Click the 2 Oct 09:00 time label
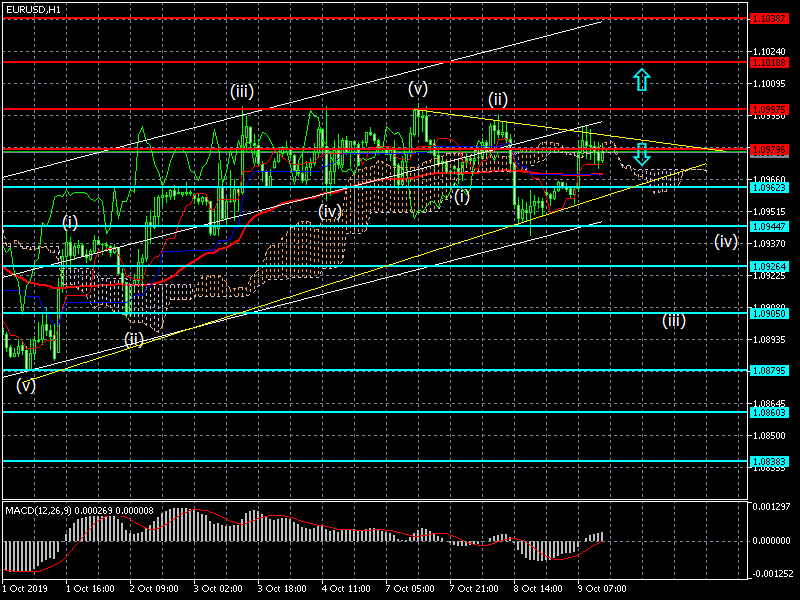Screen dimensions: 800x600 click(x=154, y=588)
